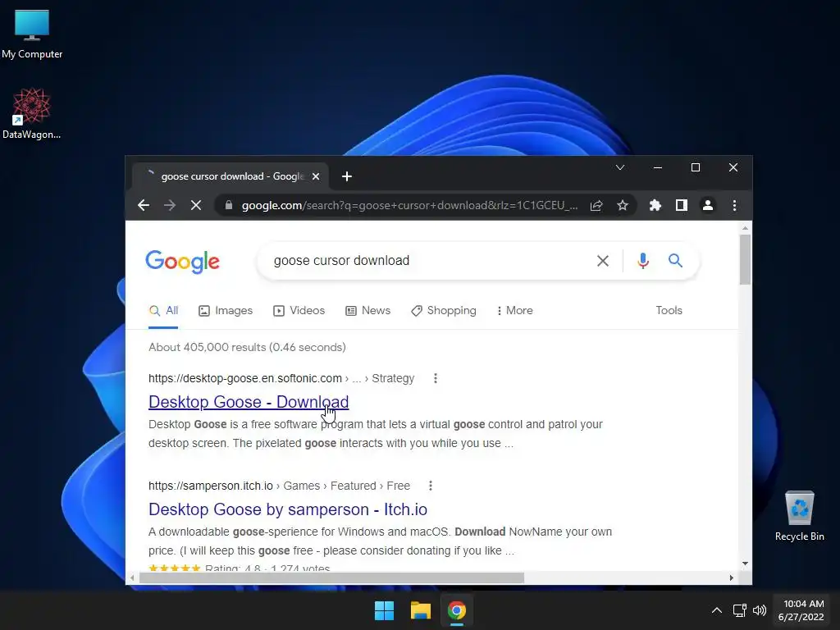Open the volume tray icon
The height and width of the screenshot is (630, 840).
[x=760, y=610]
